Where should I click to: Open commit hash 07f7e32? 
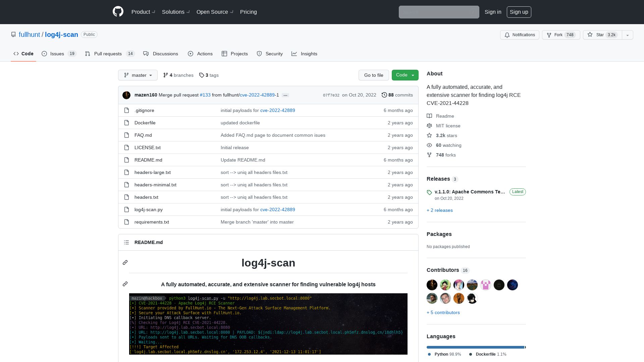tap(331, 95)
